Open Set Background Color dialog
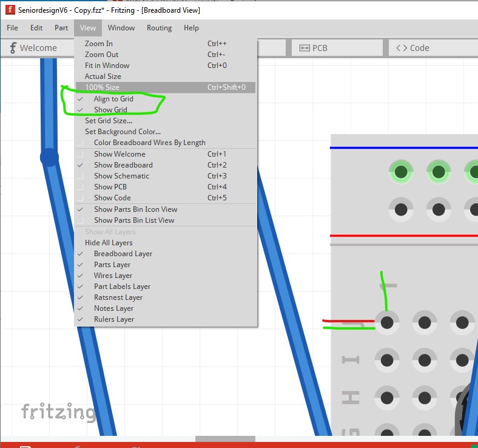The width and height of the screenshot is (478, 448). click(166, 132)
